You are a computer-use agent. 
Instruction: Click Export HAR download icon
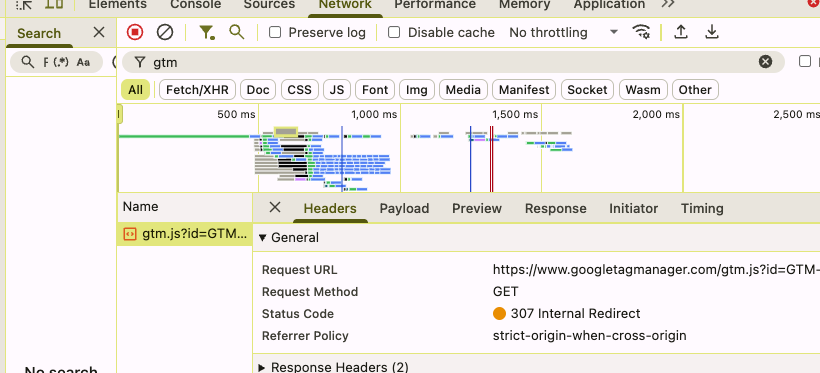tap(711, 32)
